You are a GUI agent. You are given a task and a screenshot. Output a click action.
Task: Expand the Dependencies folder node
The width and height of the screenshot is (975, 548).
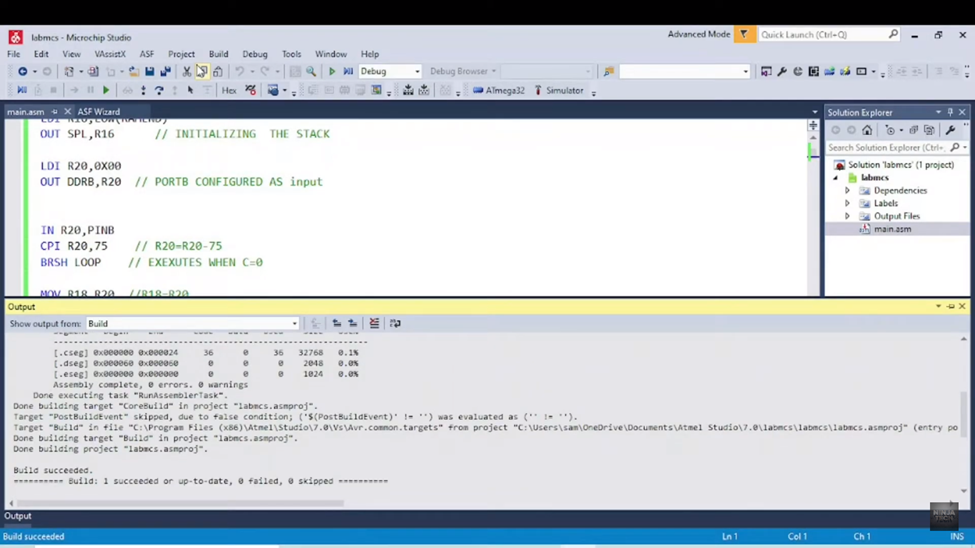point(847,190)
